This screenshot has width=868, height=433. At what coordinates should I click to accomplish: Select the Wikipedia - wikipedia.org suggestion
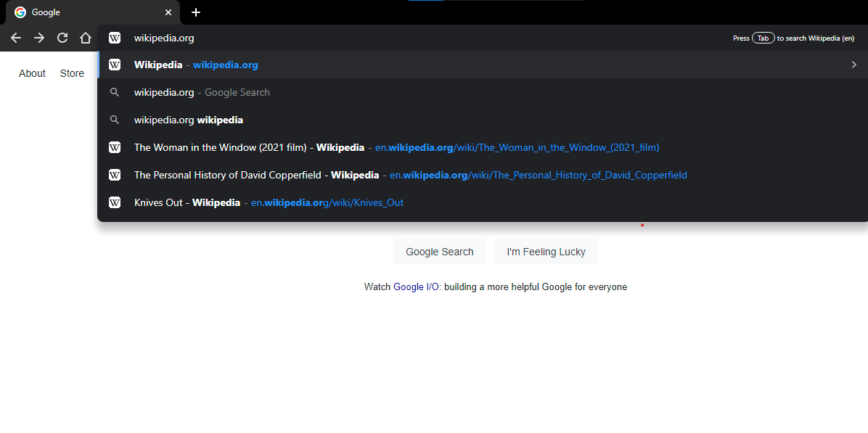[x=196, y=65]
